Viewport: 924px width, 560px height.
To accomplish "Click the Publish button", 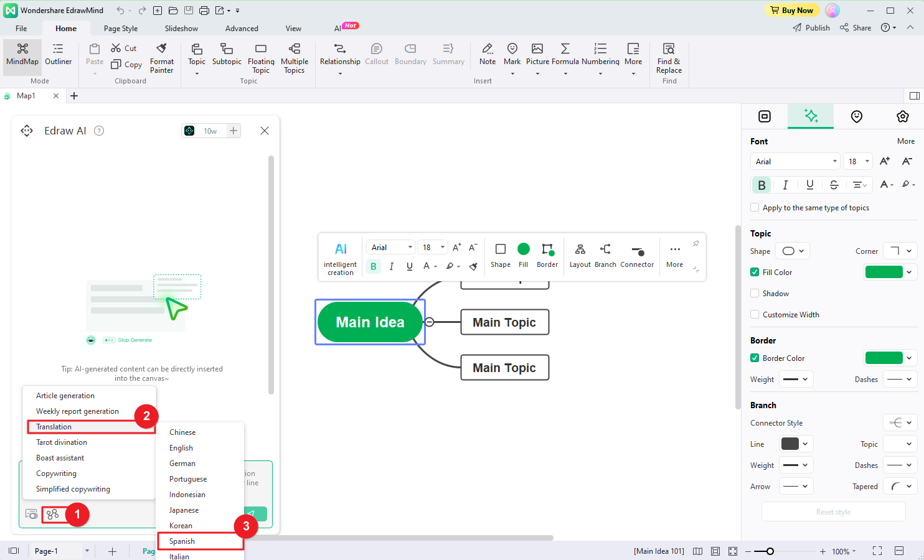I will tap(811, 28).
